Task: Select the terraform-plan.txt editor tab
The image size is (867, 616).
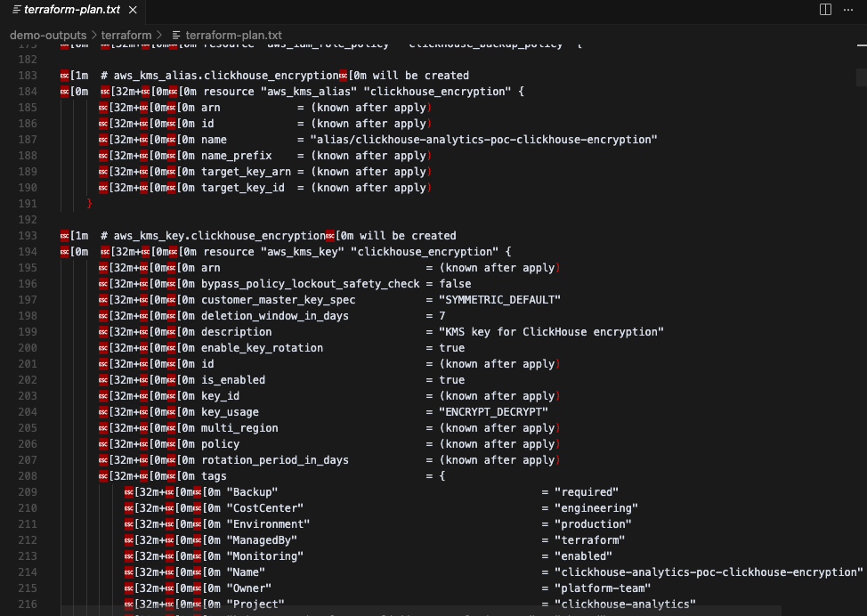Action: [72, 10]
